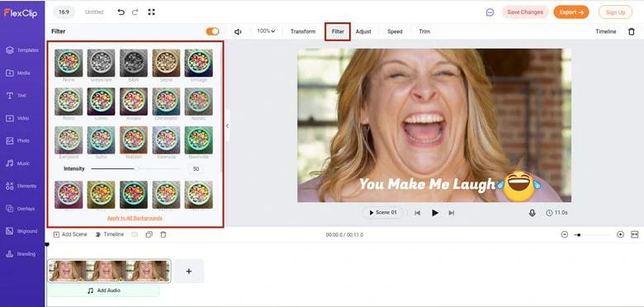The image size is (644, 307).
Task: Apply the Valencia filter
Action: click(x=166, y=140)
